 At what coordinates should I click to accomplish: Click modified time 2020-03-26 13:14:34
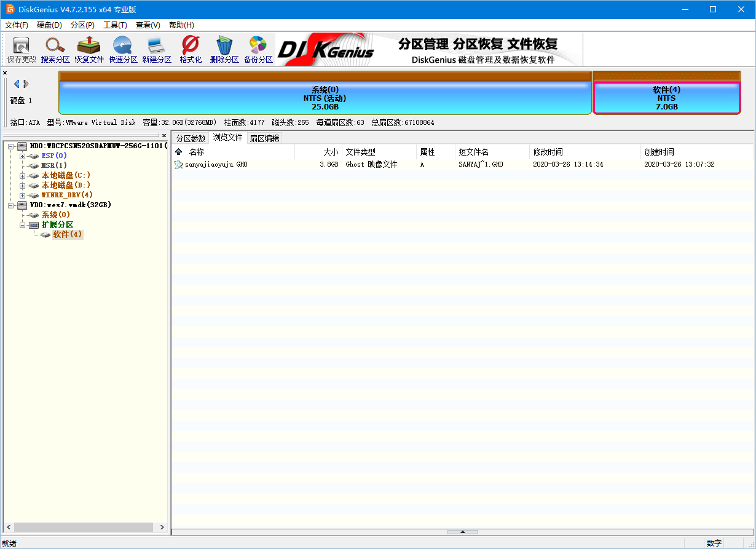pyautogui.click(x=568, y=164)
